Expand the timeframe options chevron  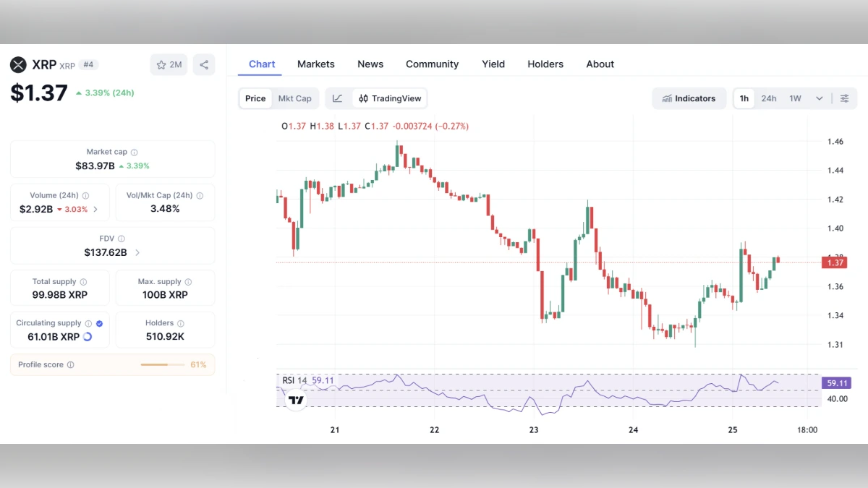[x=819, y=98]
